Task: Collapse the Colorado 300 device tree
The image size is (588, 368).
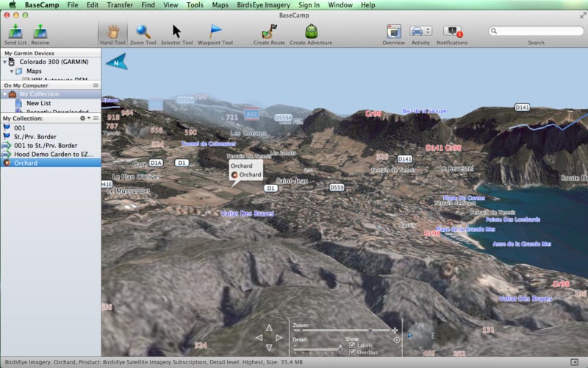Action: coord(5,62)
